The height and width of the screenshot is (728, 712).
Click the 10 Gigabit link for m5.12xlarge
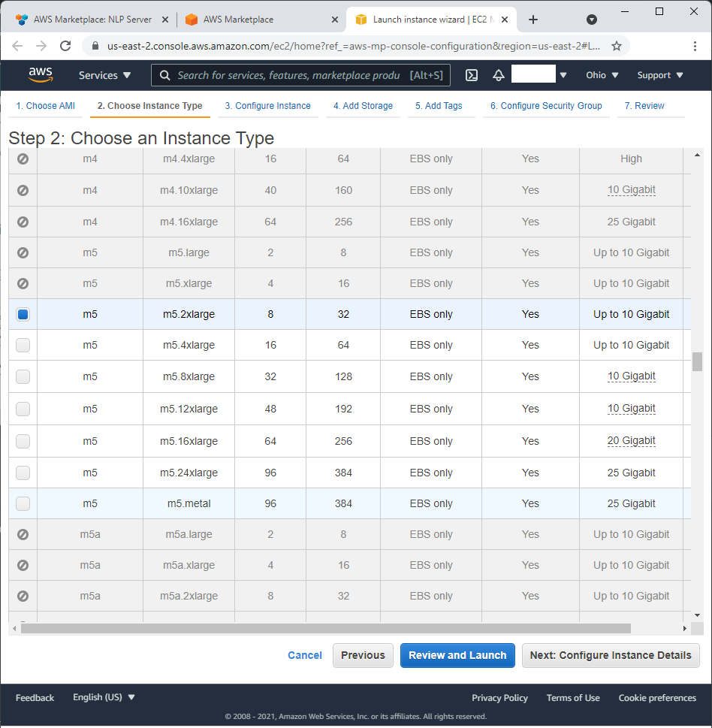(x=631, y=409)
